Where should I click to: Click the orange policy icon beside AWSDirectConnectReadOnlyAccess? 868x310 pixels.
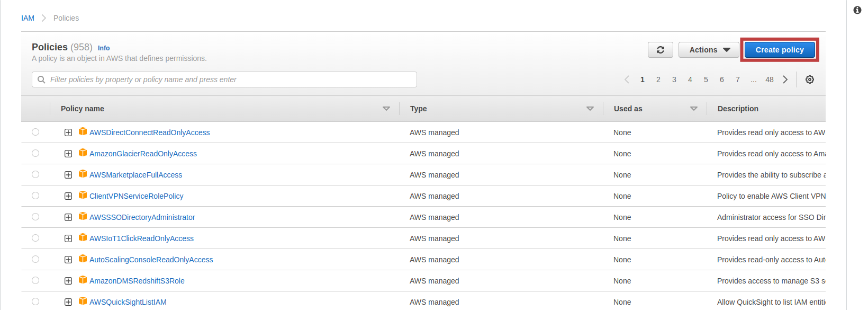[x=83, y=131]
